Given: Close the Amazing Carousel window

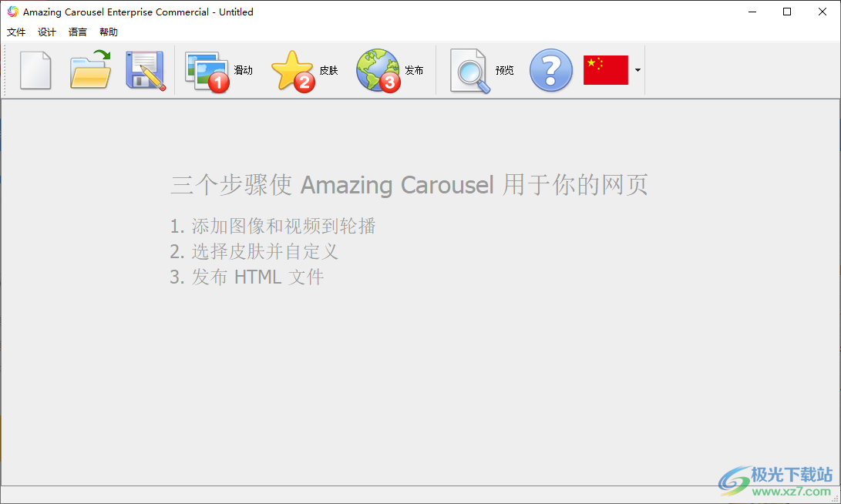Looking at the screenshot, I should click(822, 12).
